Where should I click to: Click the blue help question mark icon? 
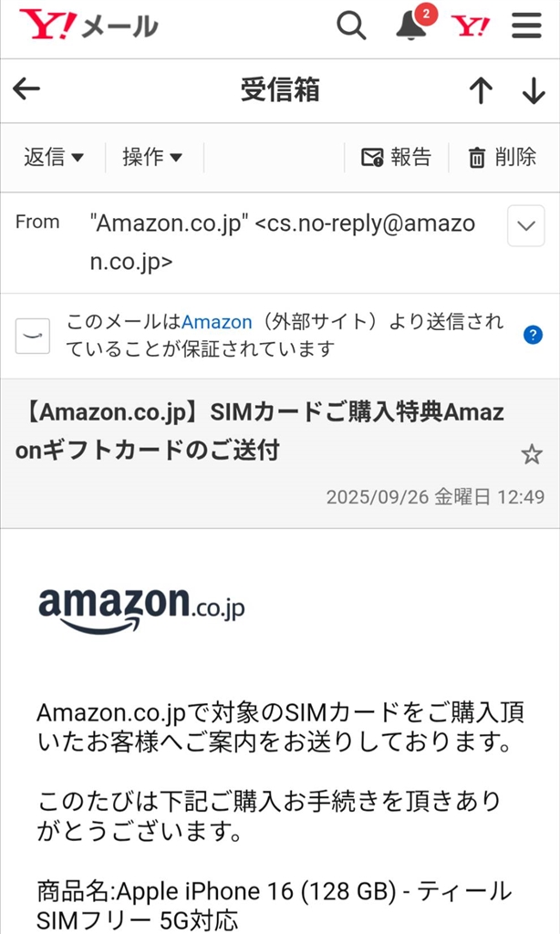click(533, 335)
